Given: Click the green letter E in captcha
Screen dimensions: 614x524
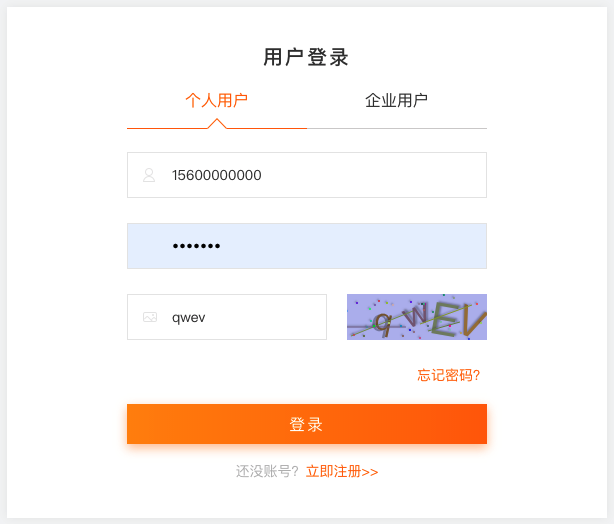Looking at the screenshot, I should 443,320.
